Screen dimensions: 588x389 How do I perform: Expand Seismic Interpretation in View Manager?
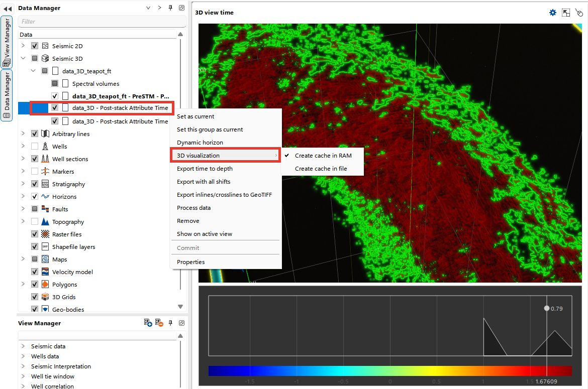[23, 366]
